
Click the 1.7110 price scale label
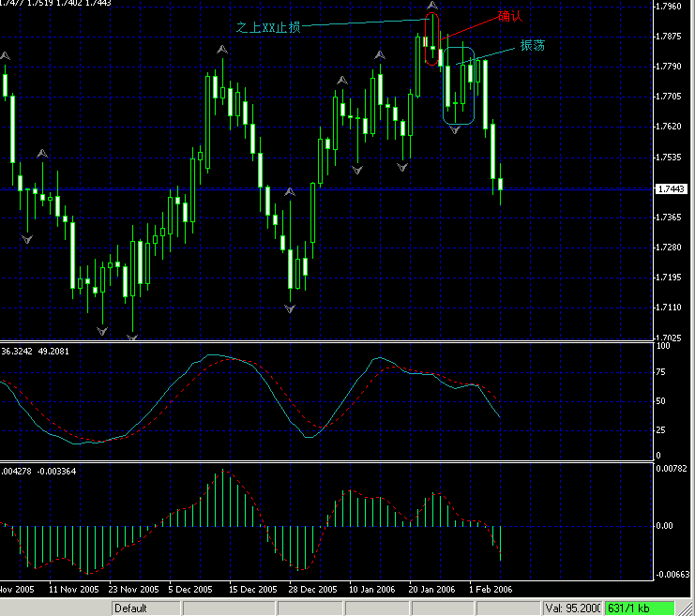pyautogui.click(x=668, y=308)
